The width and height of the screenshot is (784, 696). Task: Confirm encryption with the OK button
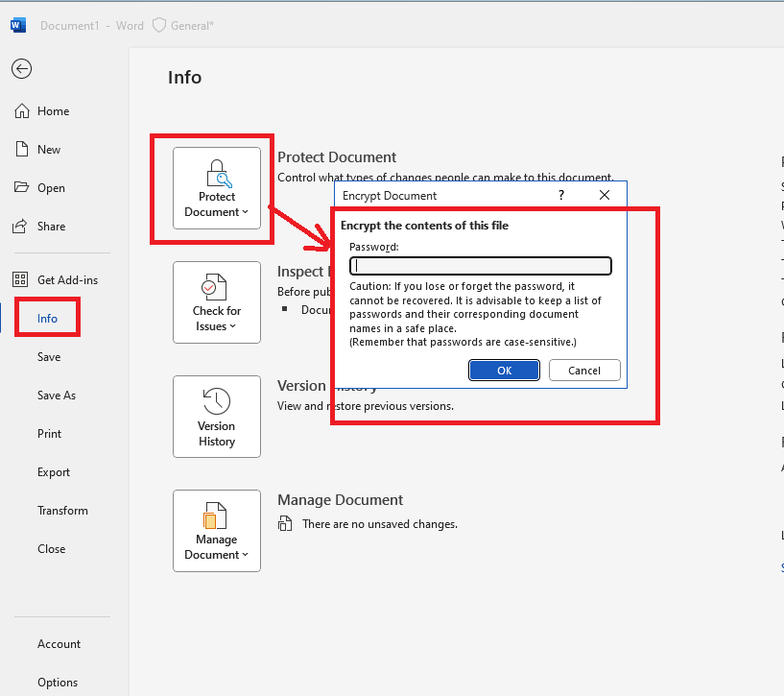pos(504,371)
